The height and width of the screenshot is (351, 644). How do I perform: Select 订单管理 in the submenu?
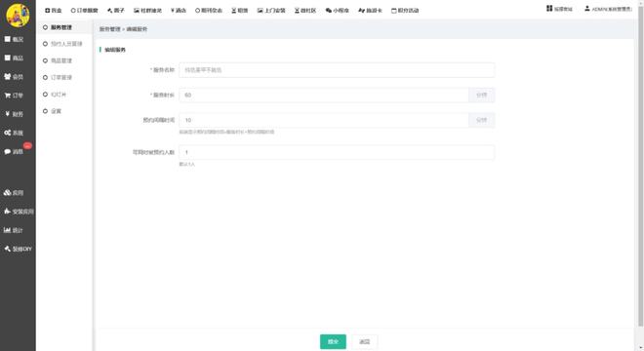click(61, 77)
